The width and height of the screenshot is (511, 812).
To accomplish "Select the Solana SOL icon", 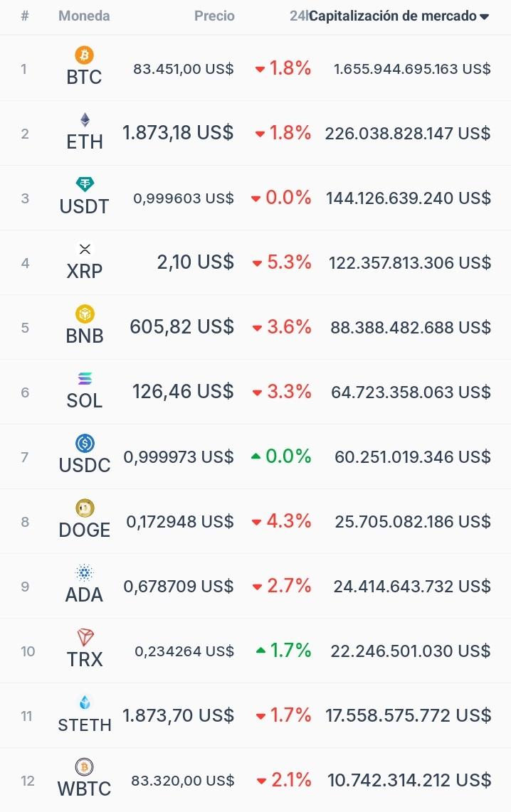I will (85, 378).
